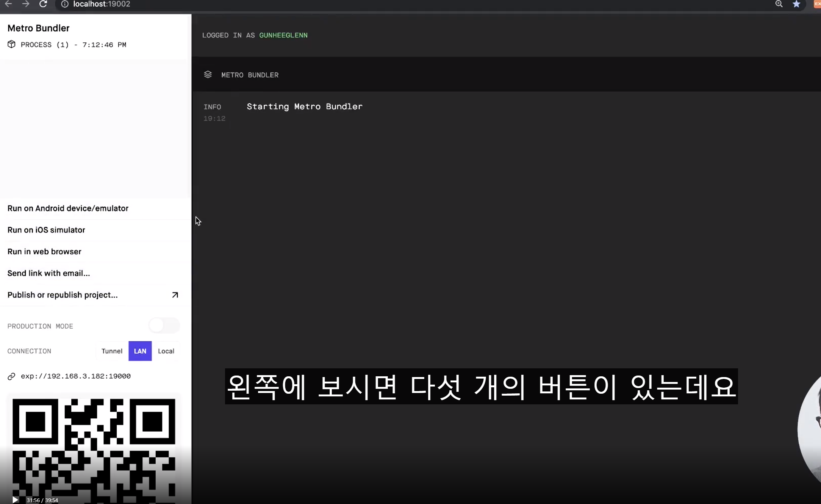Click the layers icon beside METRO BUNDLER
Screen dimensions: 821x504
click(208, 75)
